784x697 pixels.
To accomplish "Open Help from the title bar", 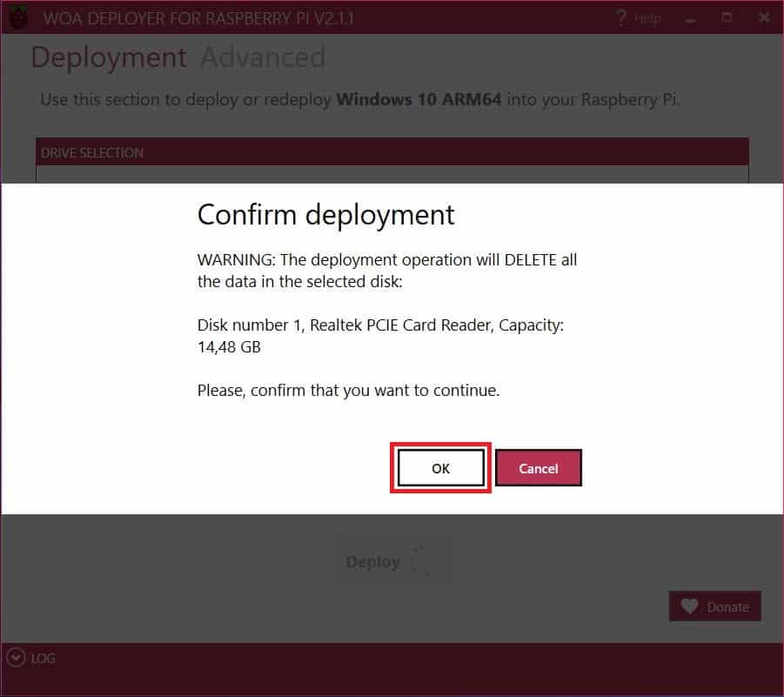I will pyautogui.click(x=639, y=18).
